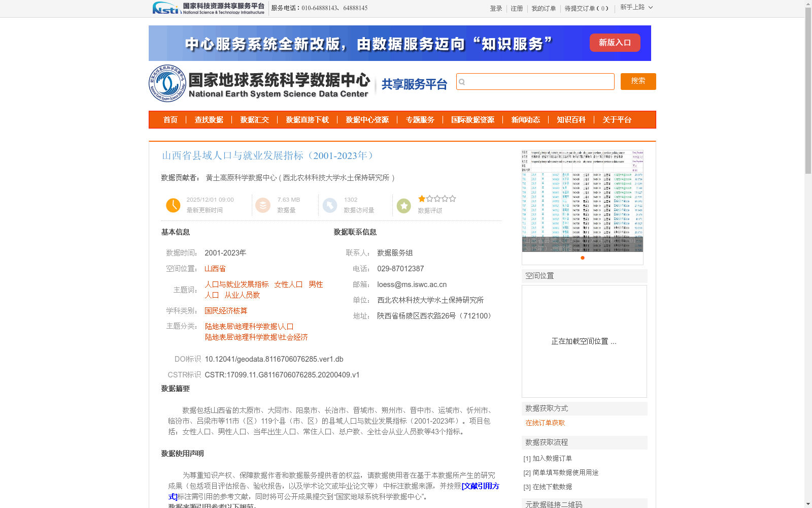Open the 数据直接下载 menu item
Viewport: 812px width, 508px height.
307,120
